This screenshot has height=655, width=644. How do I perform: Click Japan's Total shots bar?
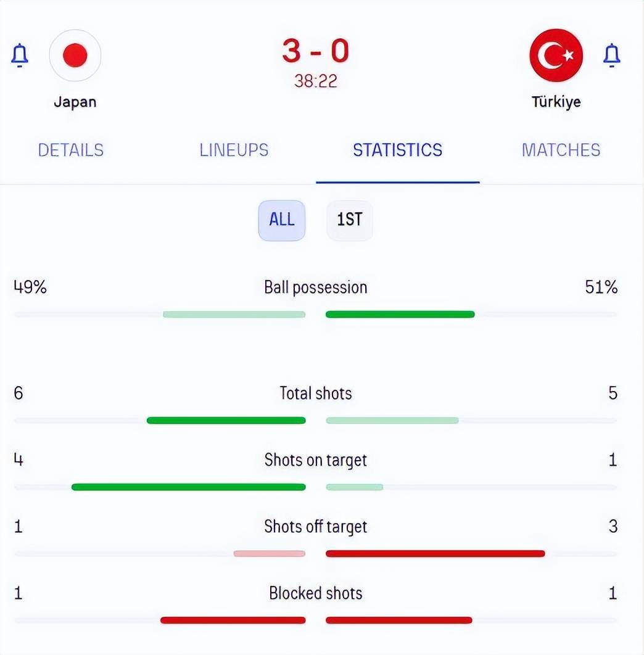tap(226, 420)
